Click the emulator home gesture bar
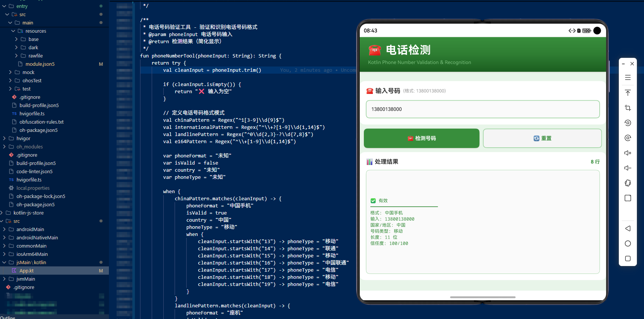This screenshot has height=319, width=644. [483, 297]
